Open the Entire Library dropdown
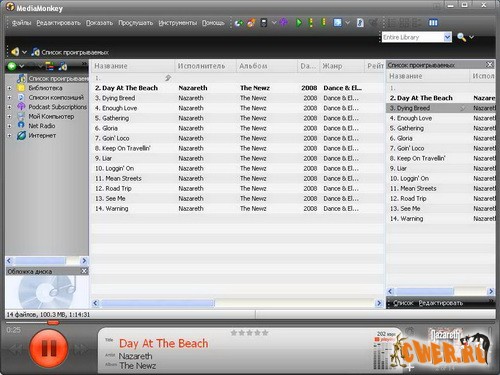 point(447,37)
